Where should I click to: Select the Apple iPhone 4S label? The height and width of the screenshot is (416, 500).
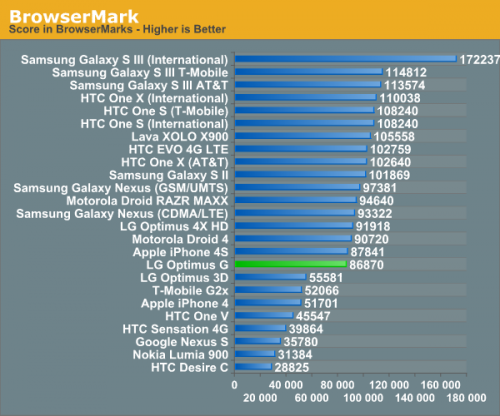pos(181,252)
